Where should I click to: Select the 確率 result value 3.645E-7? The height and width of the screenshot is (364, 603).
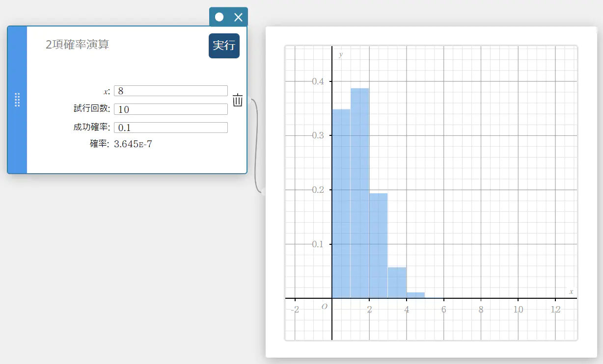133,144
